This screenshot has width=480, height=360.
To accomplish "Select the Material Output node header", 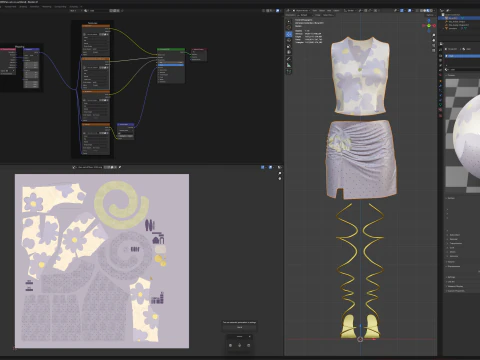I will pyautogui.click(x=199, y=50).
